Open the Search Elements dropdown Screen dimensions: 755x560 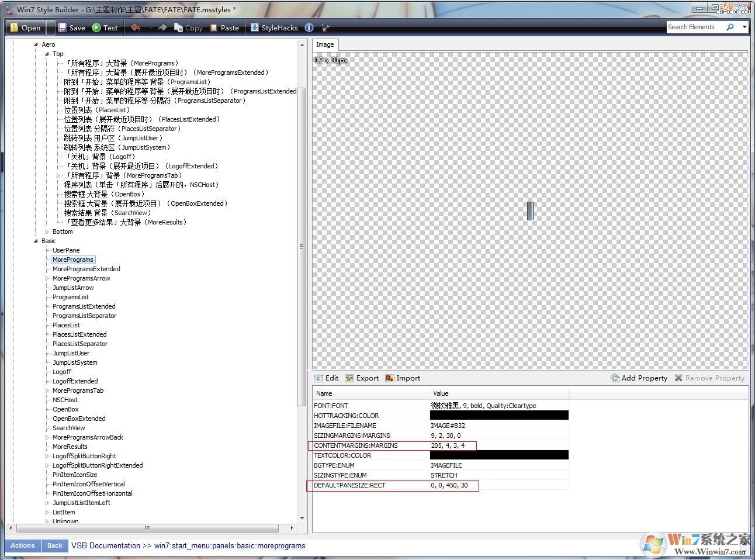click(744, 27)
